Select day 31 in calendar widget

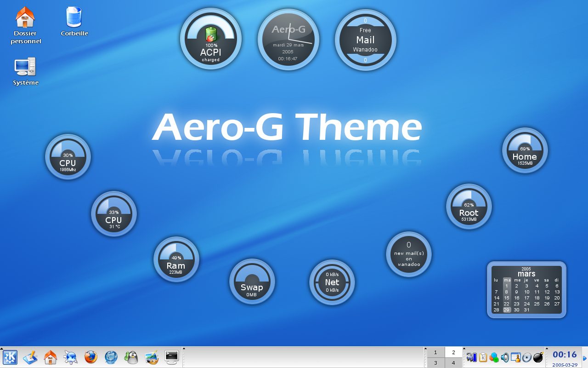526,310
